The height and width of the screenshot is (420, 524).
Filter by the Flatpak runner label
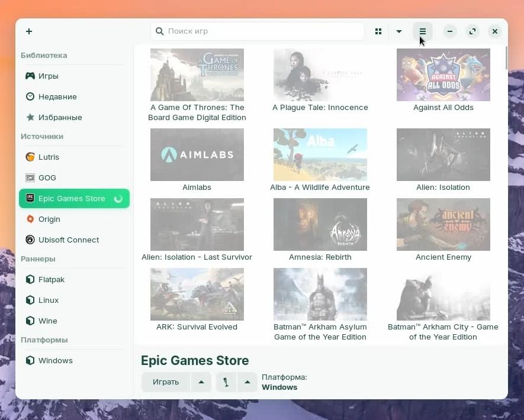[x=52, y=279]
